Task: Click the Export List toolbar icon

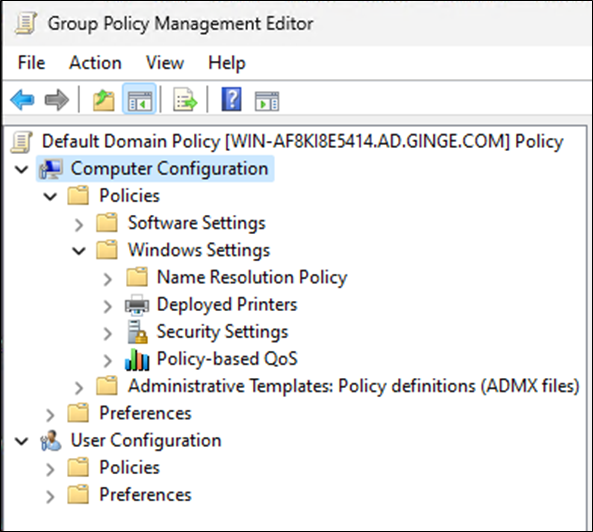Action: pos(185,100)
